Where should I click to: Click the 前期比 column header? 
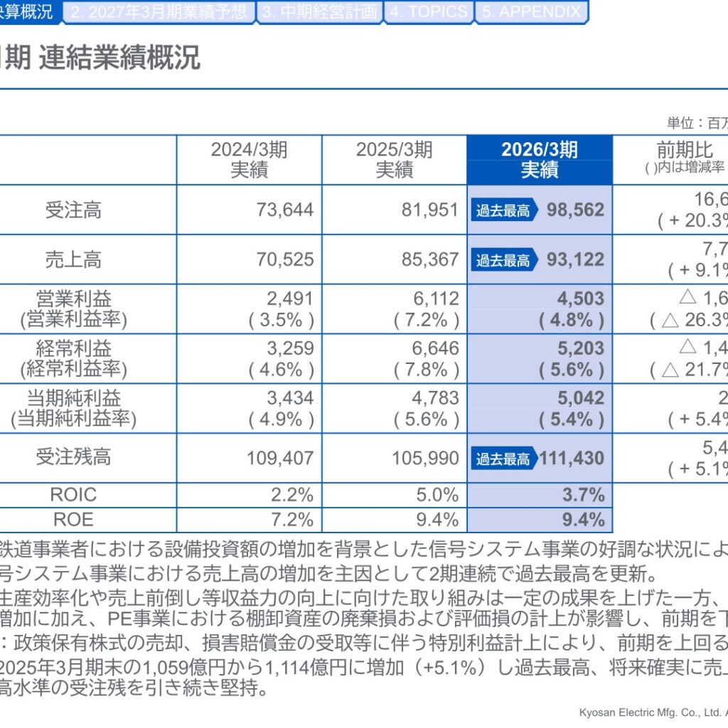(685, 159)
